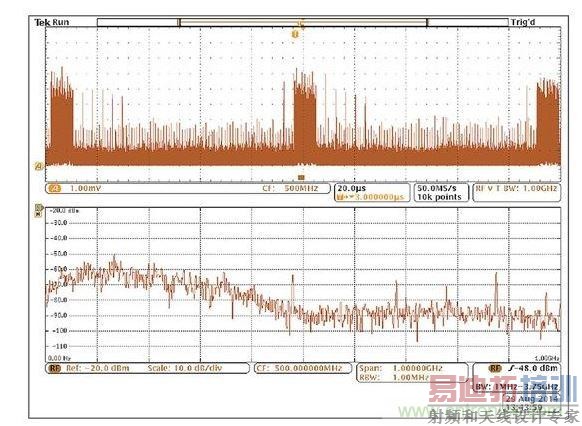Click the trigger position T marker
Viewport: 582px width, 426px height.
click(x=295, y=35)
